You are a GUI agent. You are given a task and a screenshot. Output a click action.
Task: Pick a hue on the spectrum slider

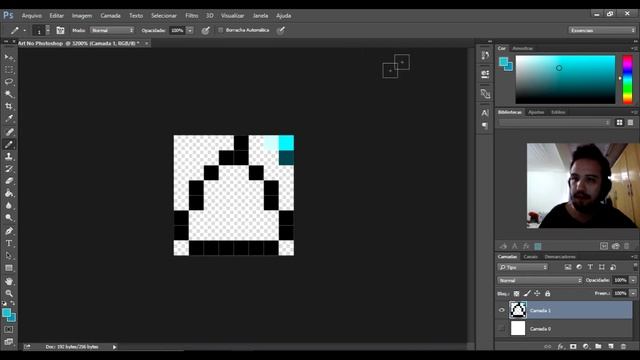click(627, 80)
